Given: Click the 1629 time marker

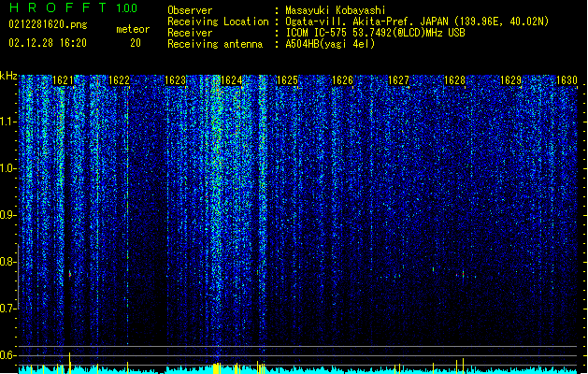Looking at the screenshot, I should (510, 80).
